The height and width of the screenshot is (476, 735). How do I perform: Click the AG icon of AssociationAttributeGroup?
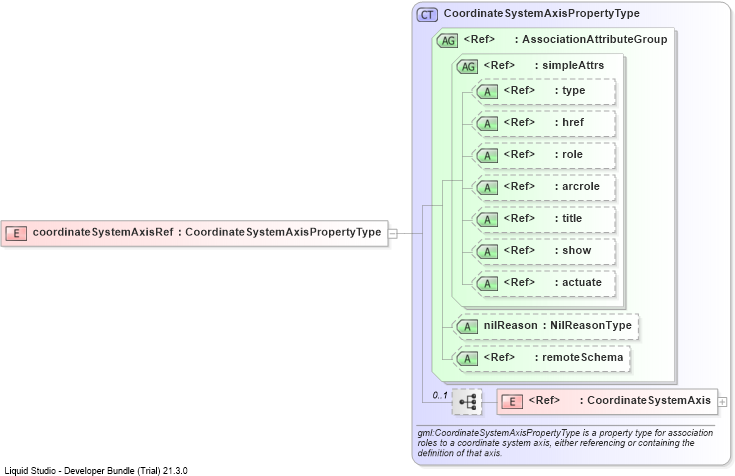(x=447, y=41)
